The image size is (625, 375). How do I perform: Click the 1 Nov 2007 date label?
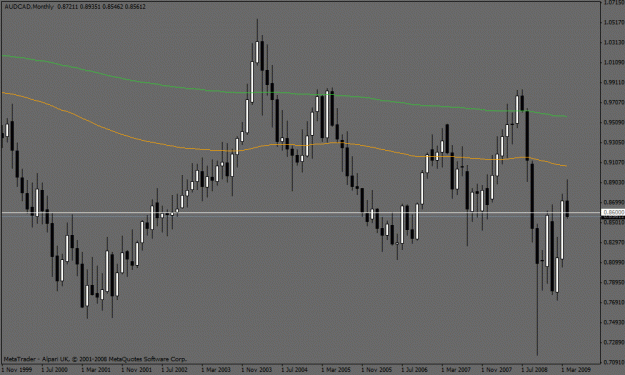pos(496,369)
